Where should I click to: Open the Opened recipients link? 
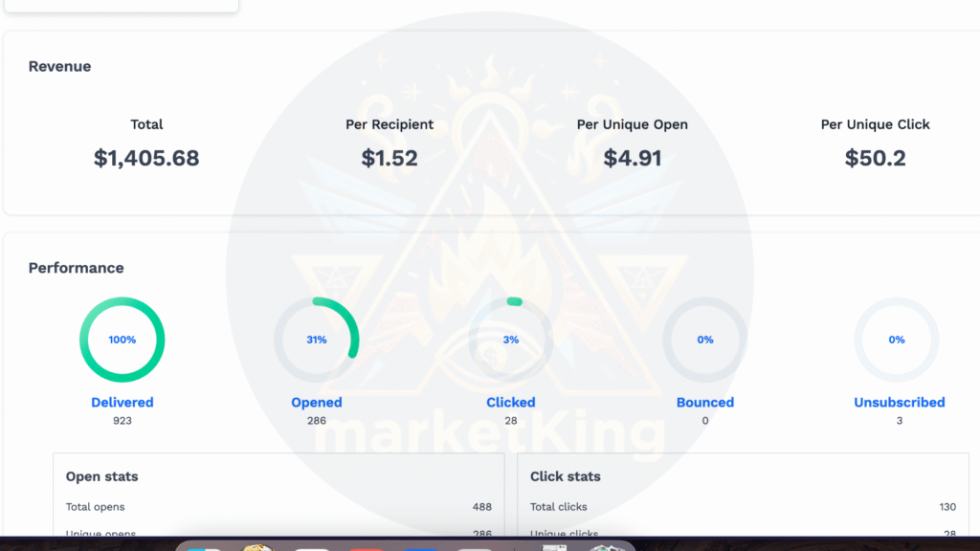(x=316, y=403)
